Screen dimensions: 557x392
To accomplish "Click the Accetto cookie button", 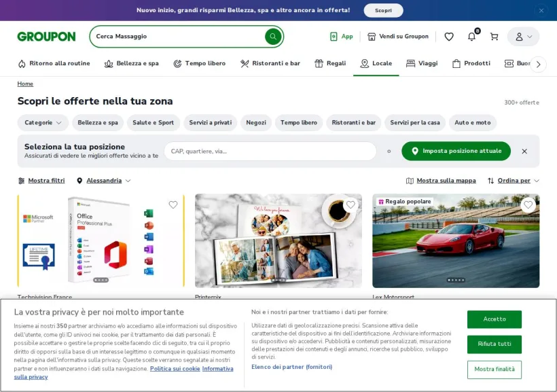I will pyautogui.click(x=494, y=319).
